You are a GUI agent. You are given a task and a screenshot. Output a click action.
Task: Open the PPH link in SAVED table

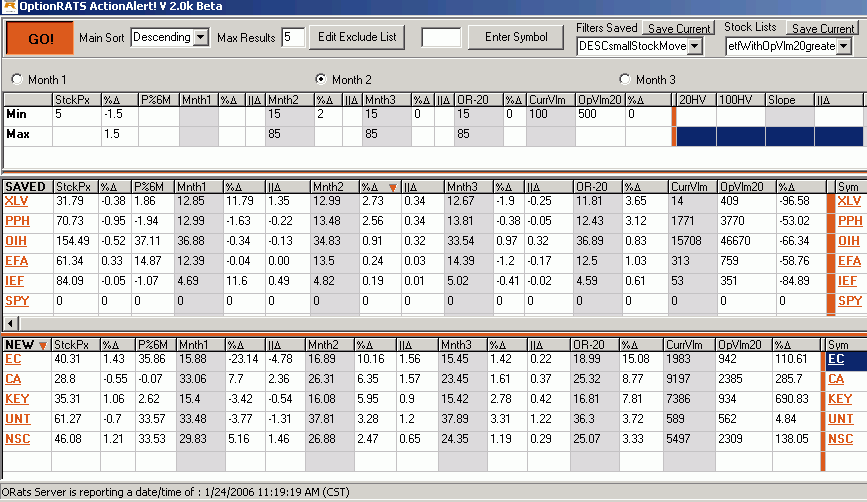[17, 221]
